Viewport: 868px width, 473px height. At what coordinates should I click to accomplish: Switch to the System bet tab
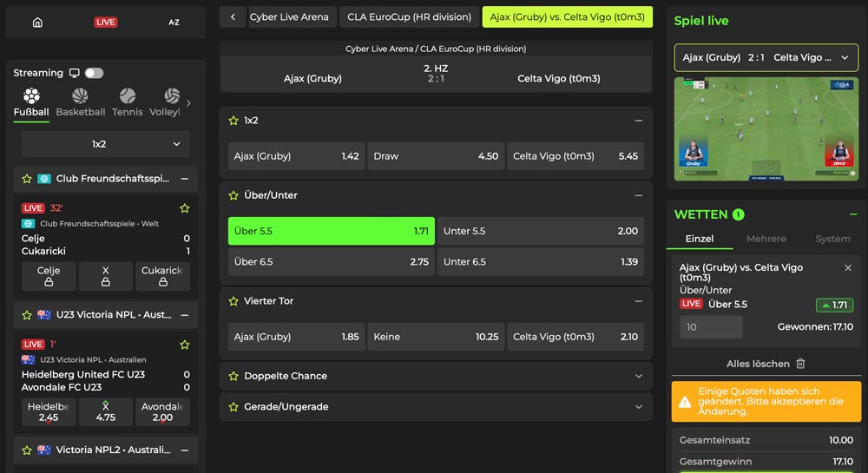tap(832, 239)
